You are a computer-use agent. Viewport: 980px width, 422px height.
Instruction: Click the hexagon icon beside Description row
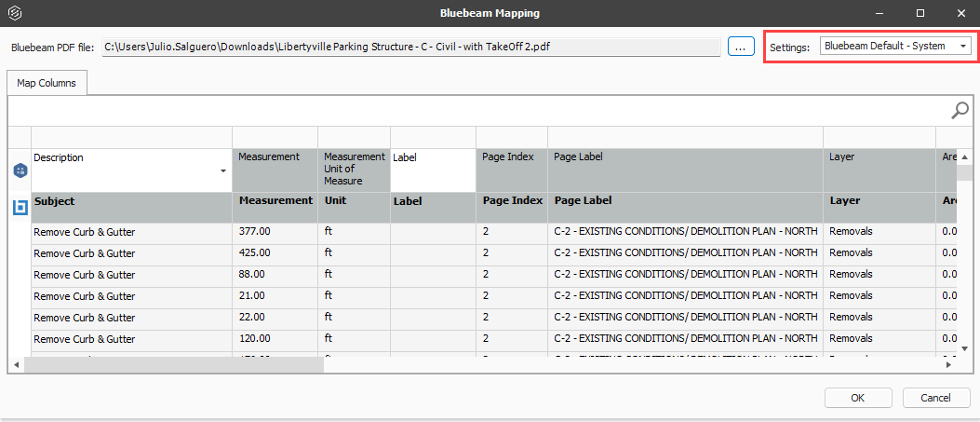point(20,170)
